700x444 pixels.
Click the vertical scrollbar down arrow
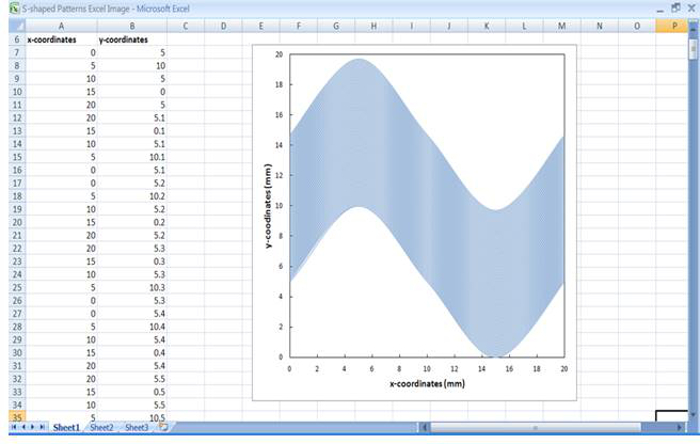[x=693, y=415]
